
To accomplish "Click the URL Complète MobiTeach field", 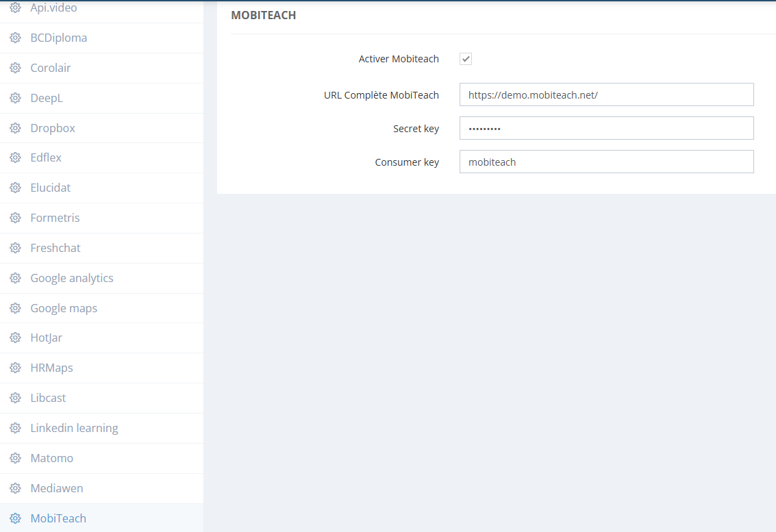I will [x=606, y=95].
